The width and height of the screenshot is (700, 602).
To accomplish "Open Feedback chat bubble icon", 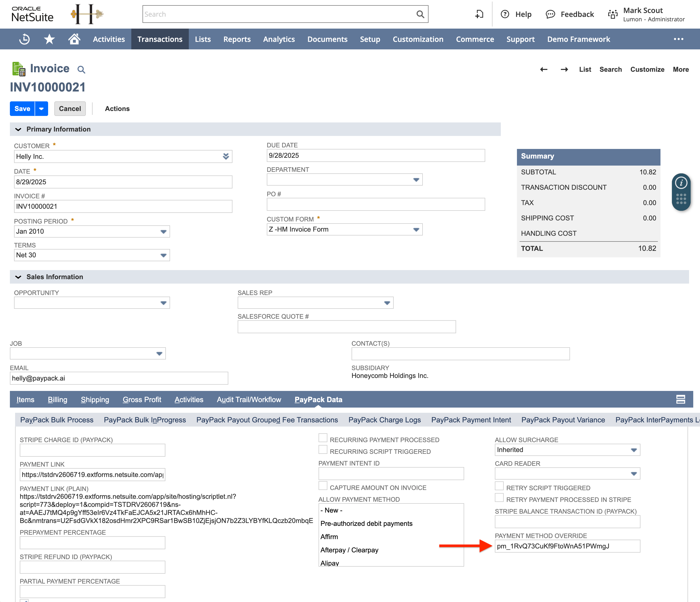I will tap(550, 14).
